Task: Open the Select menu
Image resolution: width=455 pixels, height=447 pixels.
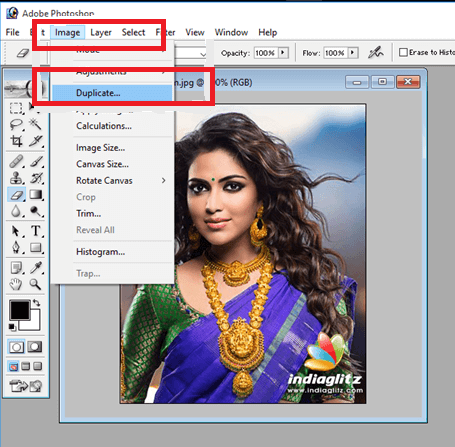Action: point(133,32)
